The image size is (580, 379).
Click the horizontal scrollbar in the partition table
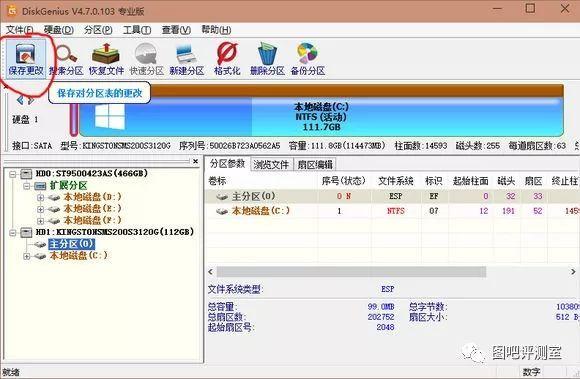tap(351, 272)
